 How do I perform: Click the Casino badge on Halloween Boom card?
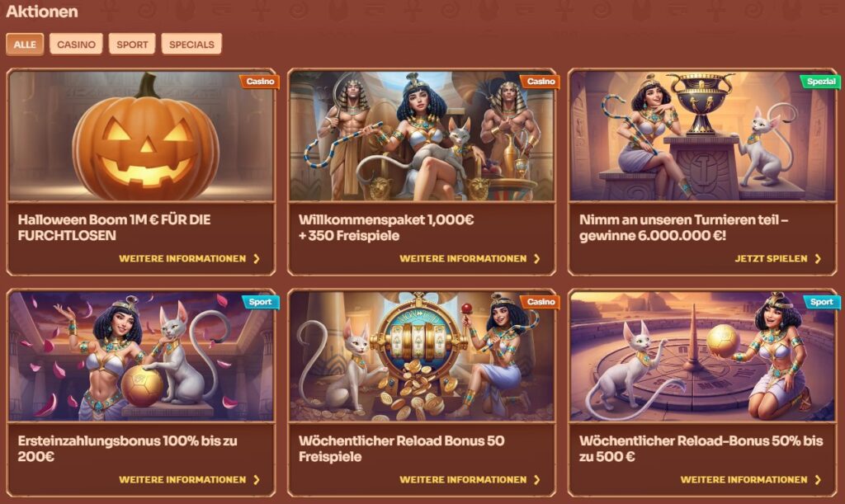point(260,82)
